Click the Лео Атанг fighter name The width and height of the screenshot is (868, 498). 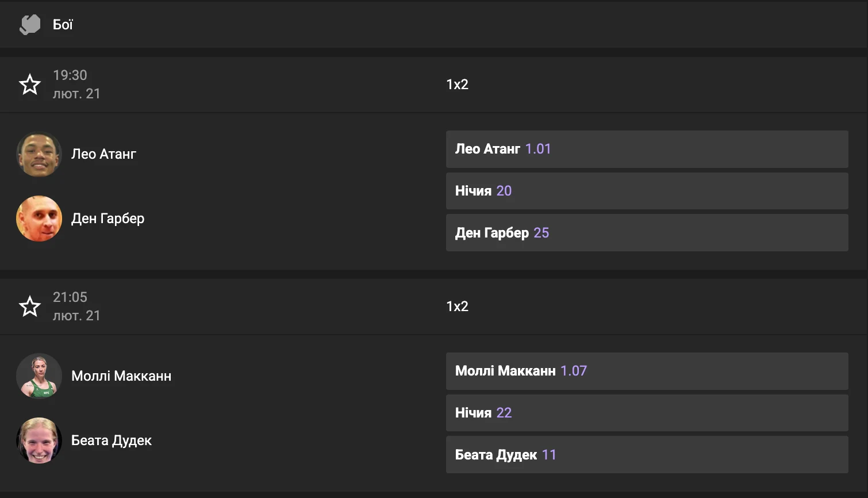click(x=103, y=154)
